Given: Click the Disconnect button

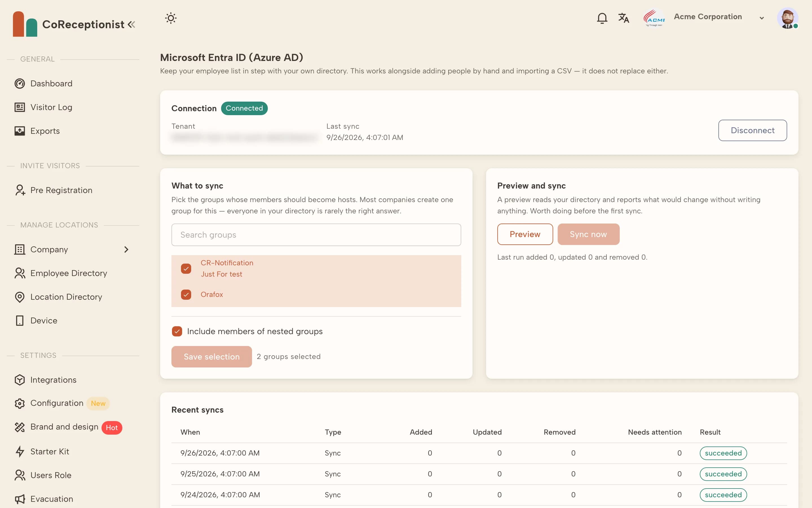Looking at the screenshot, I should [752, 130].
